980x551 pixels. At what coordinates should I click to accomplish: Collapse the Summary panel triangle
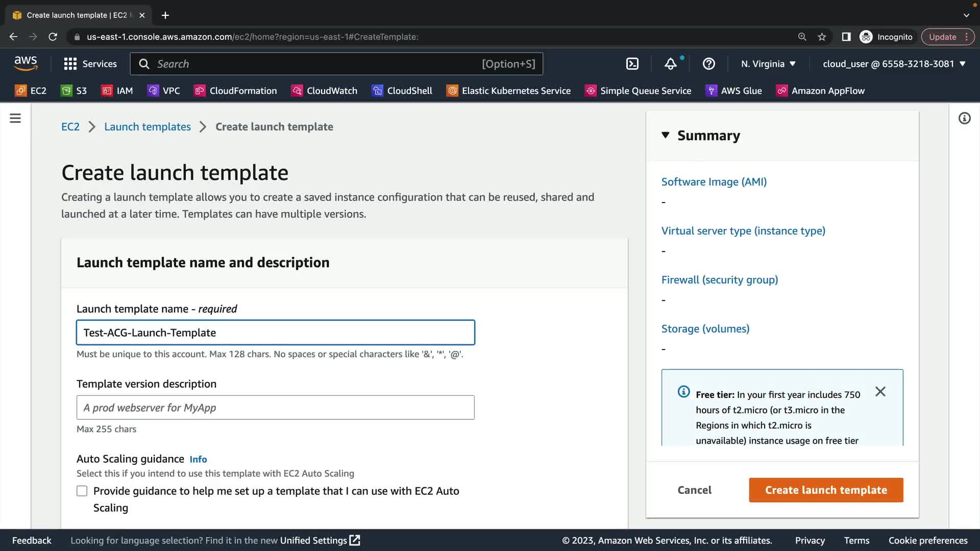pyautogui.click(x=665, y=135)
